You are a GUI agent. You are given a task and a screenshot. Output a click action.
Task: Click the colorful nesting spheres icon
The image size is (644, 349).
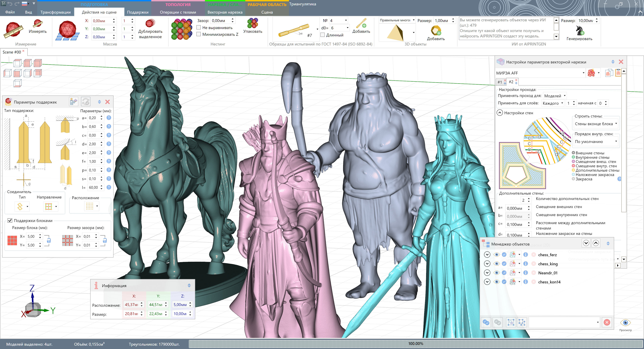(x=182, y=30)
